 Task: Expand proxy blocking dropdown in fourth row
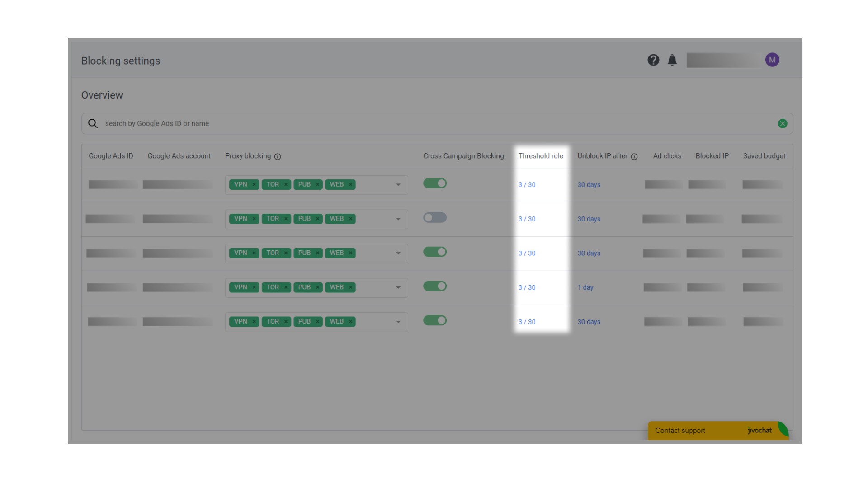398,288
